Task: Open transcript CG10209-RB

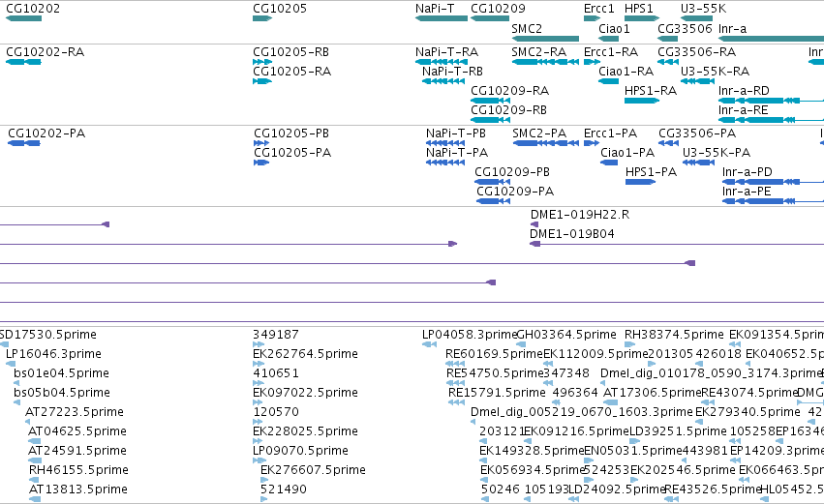Action: pos(508,110)
